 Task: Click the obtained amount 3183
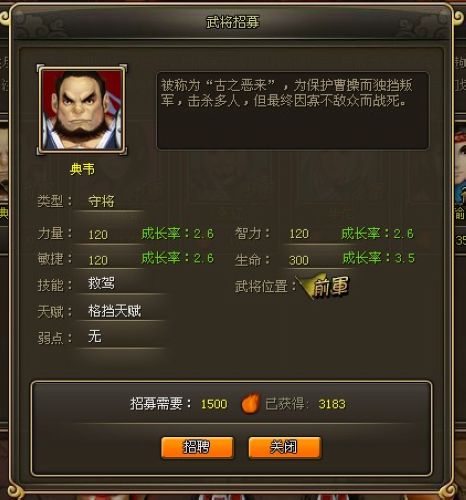point(332,404)
